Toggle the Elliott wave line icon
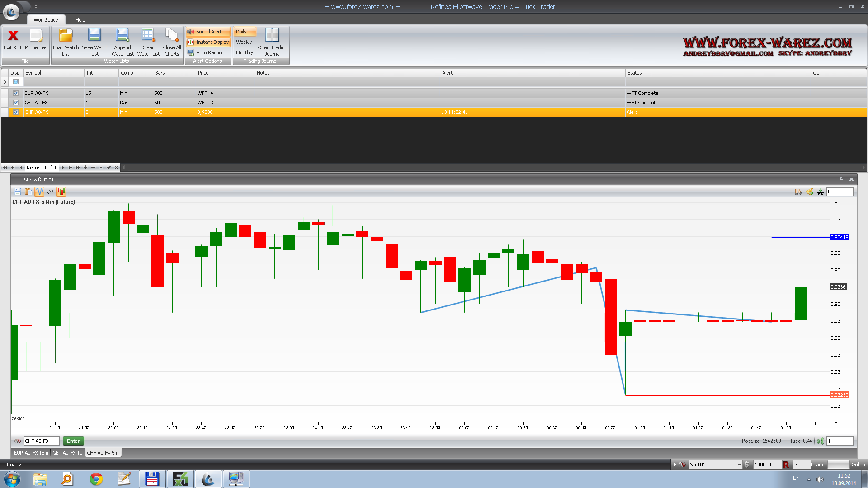868x488 pixels. [x=39, y=192]
